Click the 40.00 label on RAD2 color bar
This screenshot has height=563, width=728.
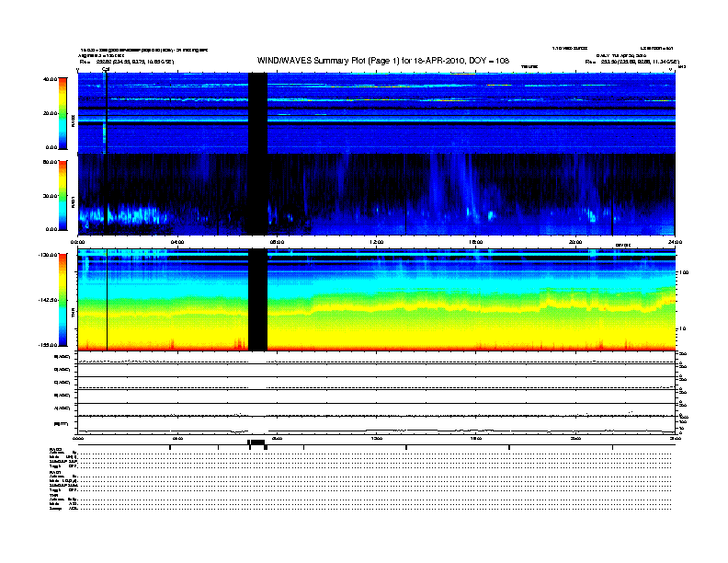[50, 79]
